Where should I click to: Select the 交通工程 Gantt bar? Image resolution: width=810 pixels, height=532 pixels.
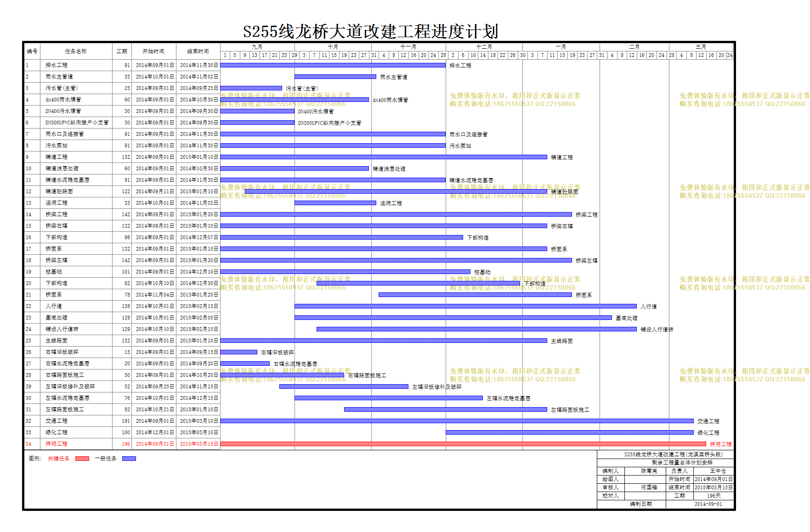457,421
